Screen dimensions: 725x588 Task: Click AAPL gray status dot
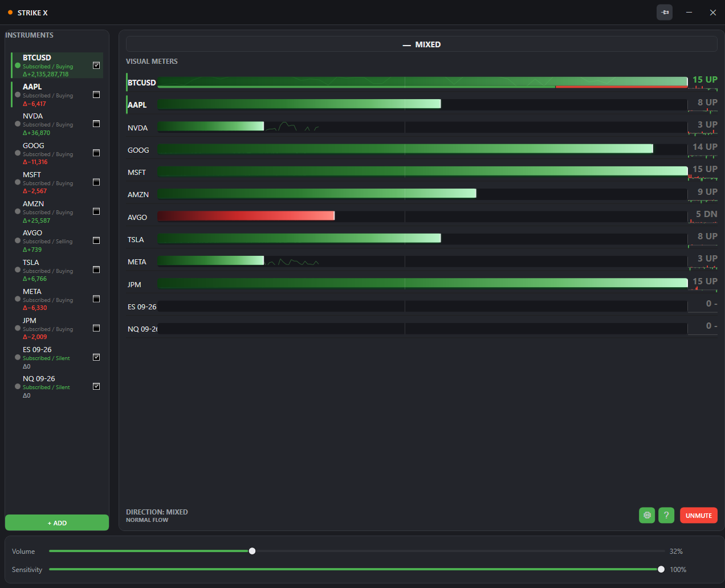tap(18, 95)
